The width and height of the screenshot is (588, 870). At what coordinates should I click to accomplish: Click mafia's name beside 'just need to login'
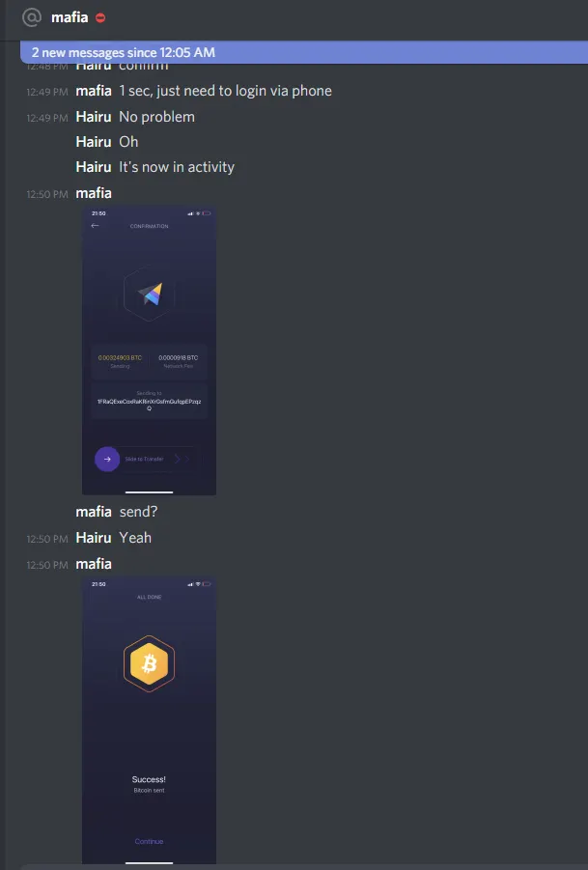coord(94,91)
